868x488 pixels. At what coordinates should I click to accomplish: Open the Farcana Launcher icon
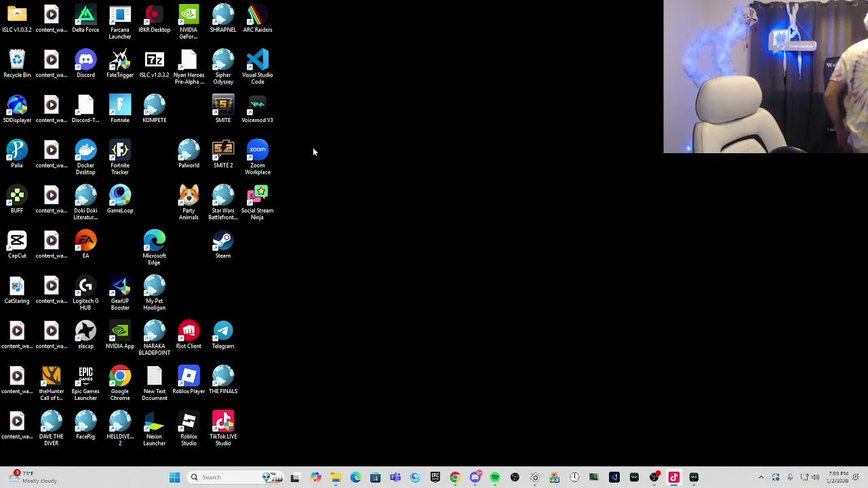(x=120, y=22)
